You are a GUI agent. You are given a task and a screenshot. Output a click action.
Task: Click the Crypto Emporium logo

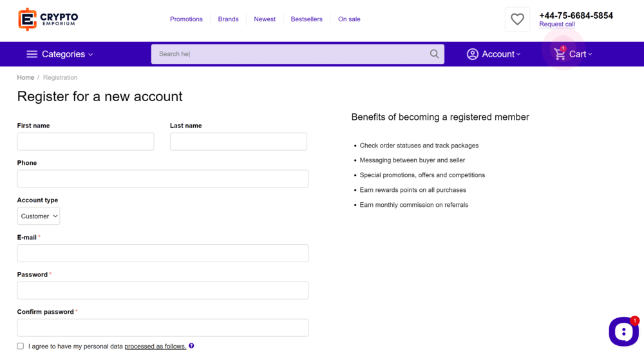click(x=48, y=19)
